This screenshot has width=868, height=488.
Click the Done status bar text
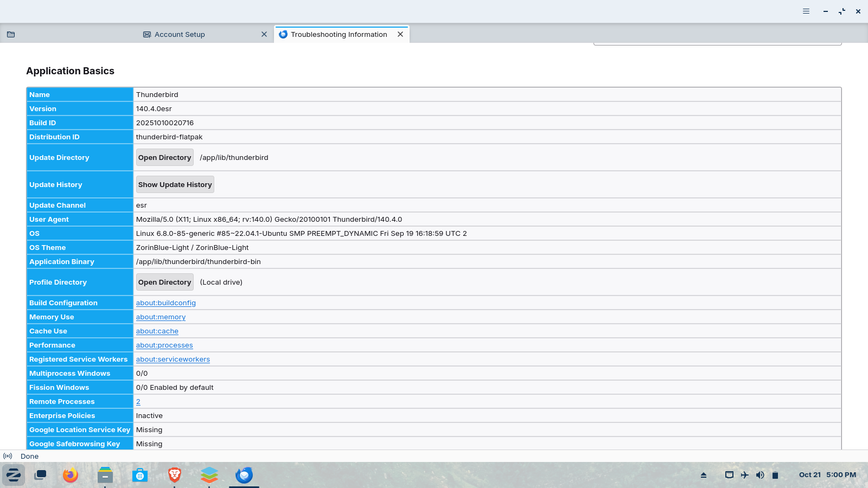tap(30, 456)
